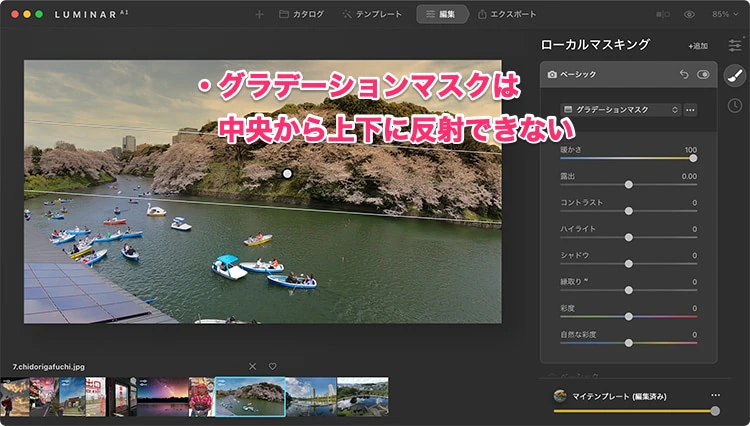Select the brush local masking tool icon

click(x=735, y=75)
